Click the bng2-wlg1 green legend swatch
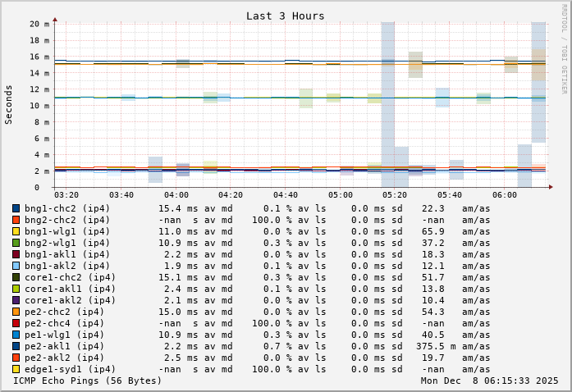 pyautogui.click(x=16, y=243)
